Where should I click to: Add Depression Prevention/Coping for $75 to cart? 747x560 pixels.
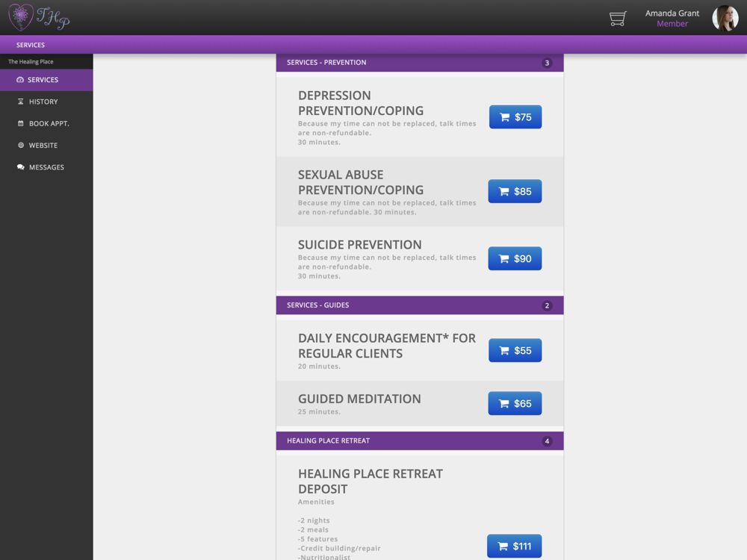(x=515, y=117)
